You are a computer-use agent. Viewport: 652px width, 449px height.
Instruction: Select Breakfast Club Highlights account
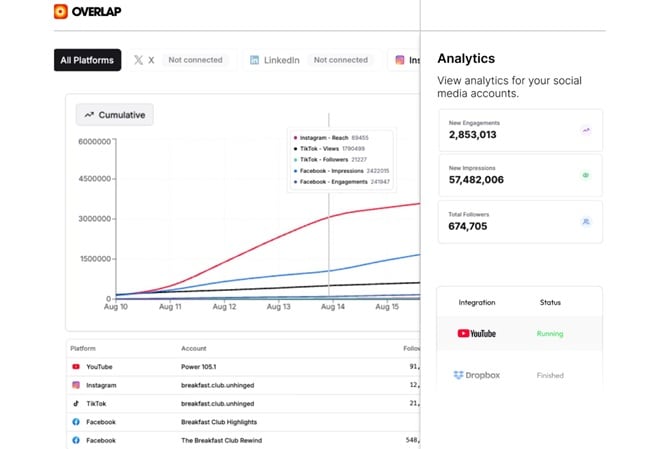click(219, 422)
